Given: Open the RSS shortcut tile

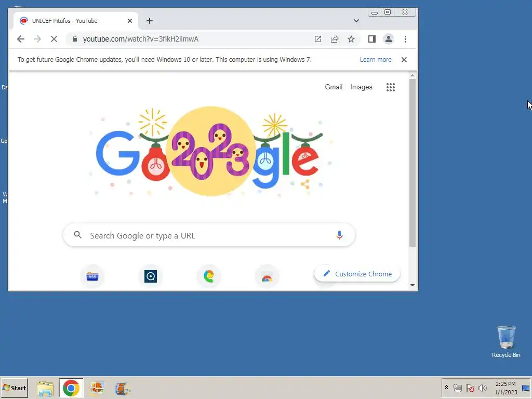Looking at the screenshot, I should [x=92, y=276].
